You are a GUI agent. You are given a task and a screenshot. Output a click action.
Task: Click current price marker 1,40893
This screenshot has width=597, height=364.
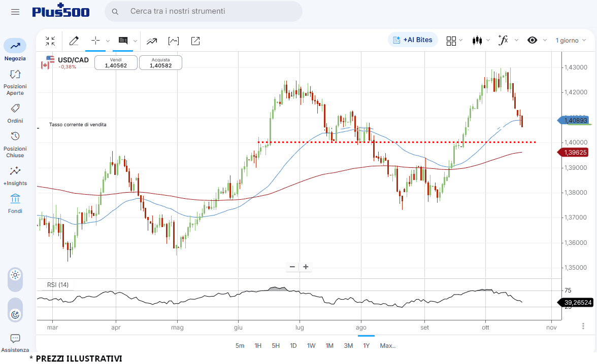[x=575, y=121]
